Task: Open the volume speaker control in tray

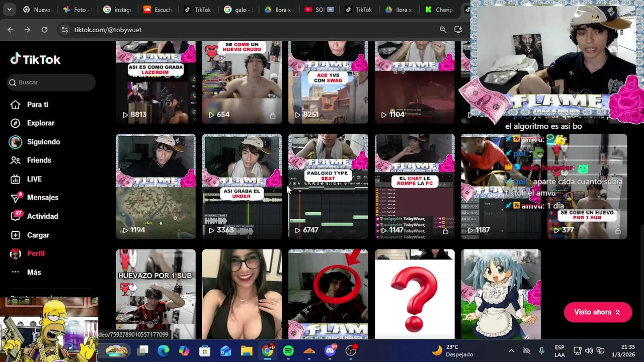Action: coord(589,350)
